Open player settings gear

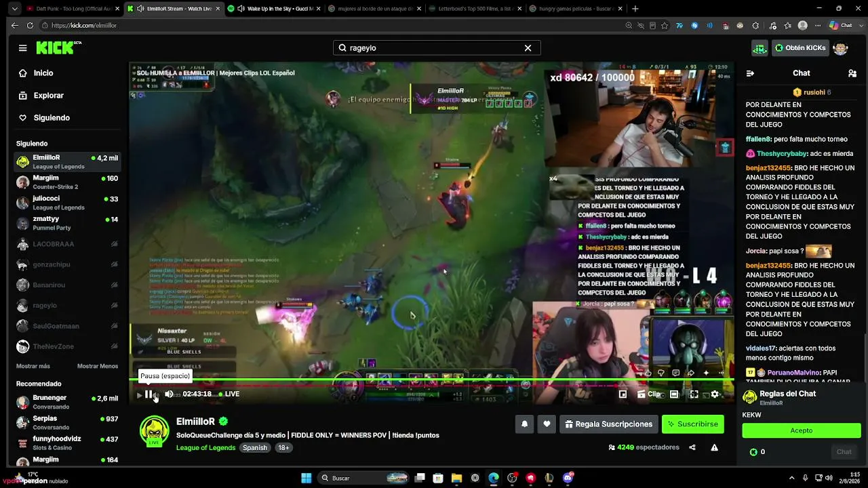coord(715,394)
